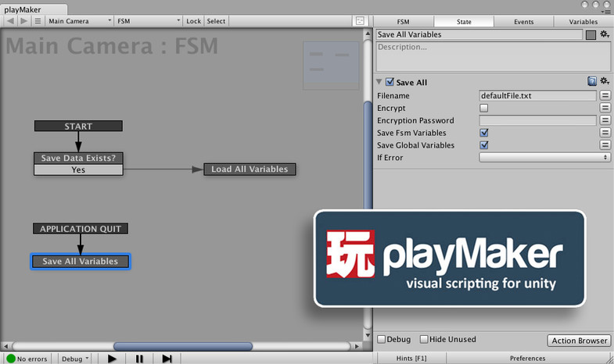Open the If Error event dropdown
This screenshot has width=614, height=364.
tap(544, 157)
